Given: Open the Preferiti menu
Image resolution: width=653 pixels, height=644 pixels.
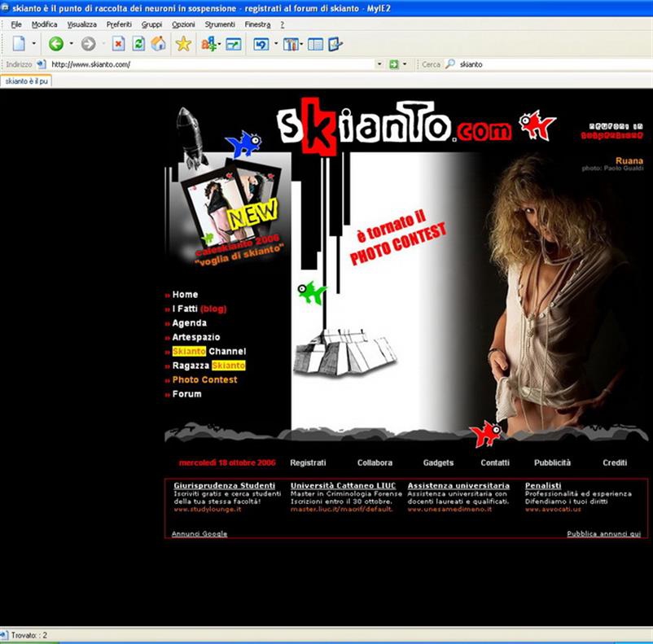Looking at the screenshot, I should [119, 24].
